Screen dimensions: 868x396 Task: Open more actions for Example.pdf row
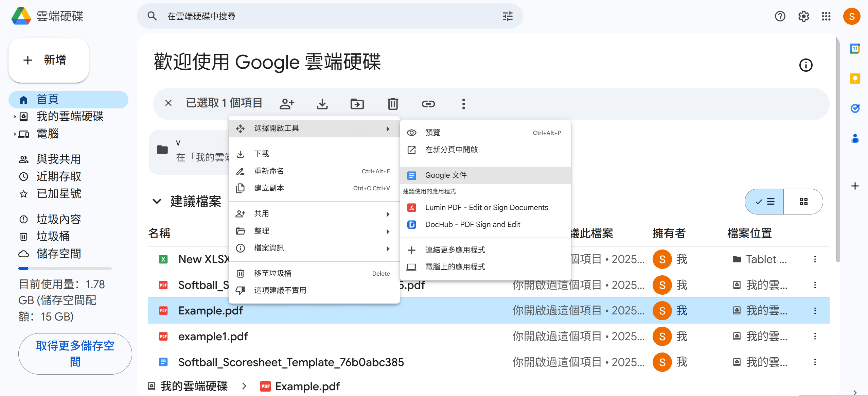[x=815, y=311]
